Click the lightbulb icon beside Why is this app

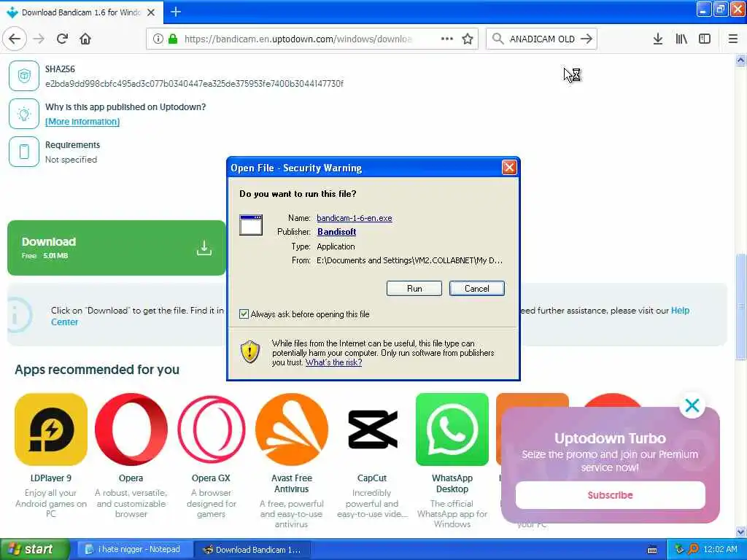pos(24,114)
